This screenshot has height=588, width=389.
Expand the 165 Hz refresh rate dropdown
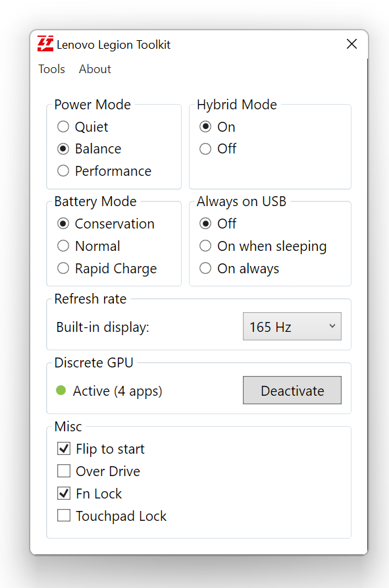(x=292, y=326)
